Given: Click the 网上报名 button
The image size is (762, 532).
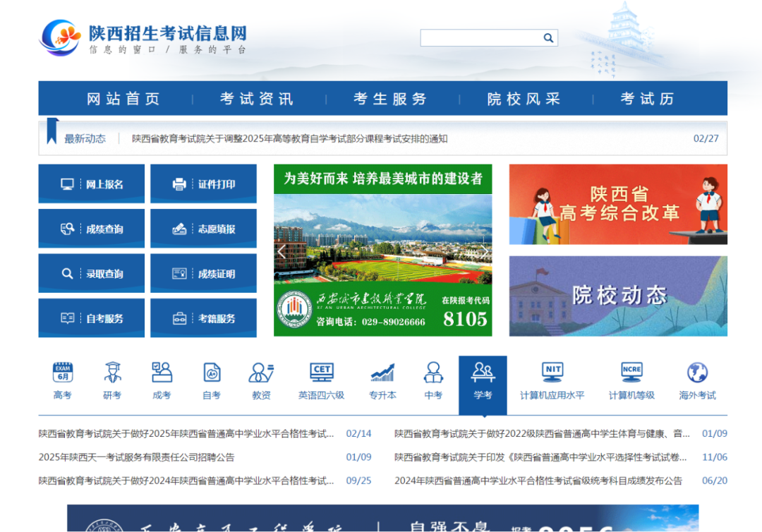Looking at the screenshot, I should (x=91, y=183).
